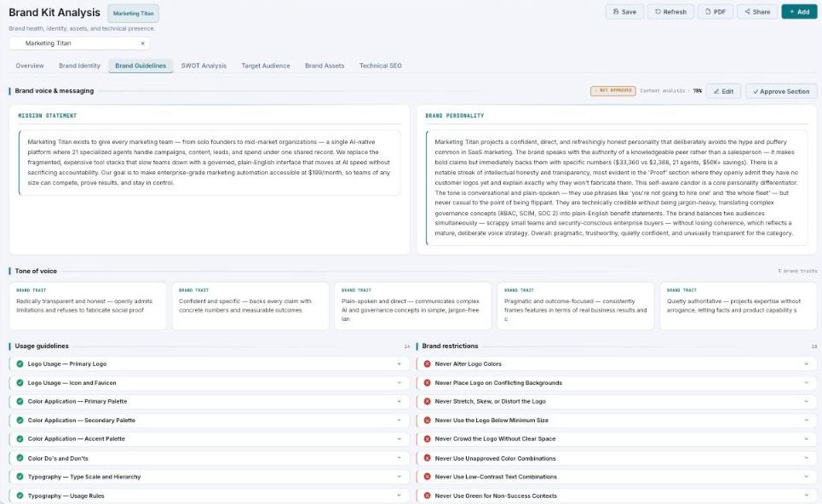
Task: Clear the Marketing Titan selector with X
Action: pos(142,43)
